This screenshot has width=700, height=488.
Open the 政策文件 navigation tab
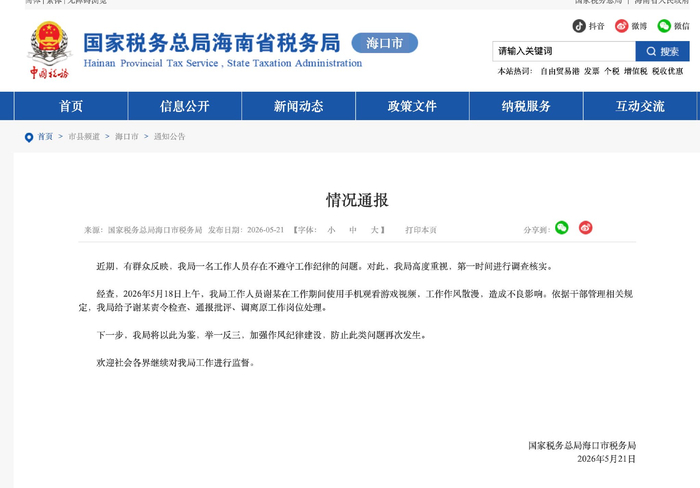tap(412, 106)
